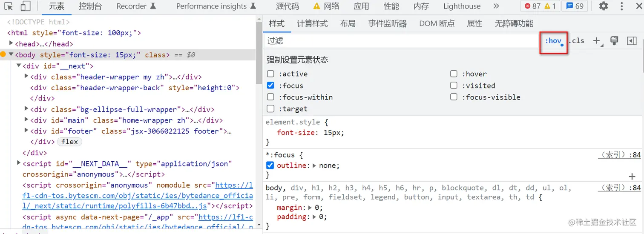The height and width of the screenshot is (234, 644).
Task: Activate the inspect element picker icon
Action: (9, 6)
